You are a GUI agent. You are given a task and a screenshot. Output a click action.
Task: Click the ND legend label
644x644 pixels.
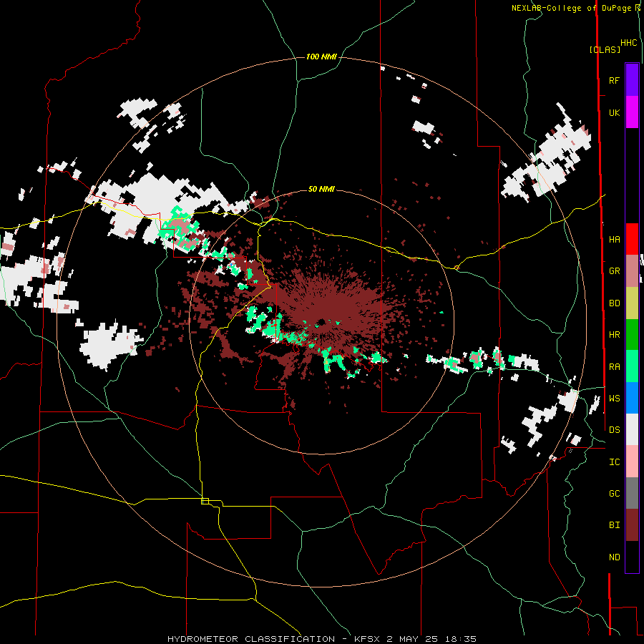[x=614, y=557]
